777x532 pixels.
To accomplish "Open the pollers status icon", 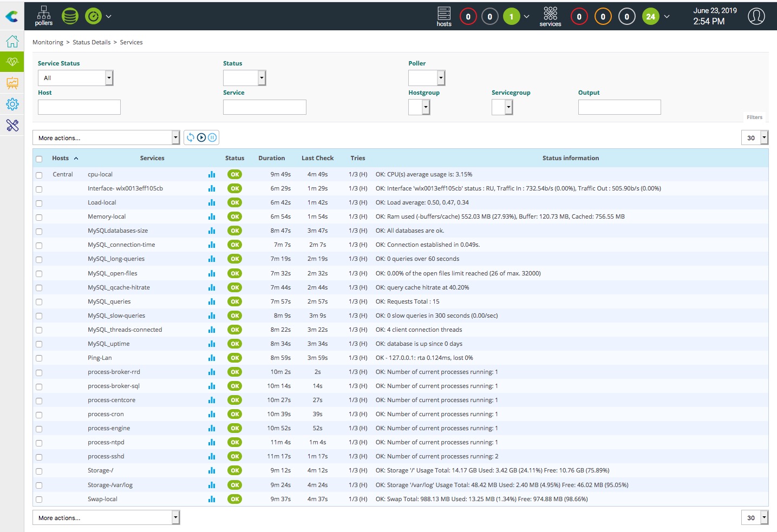I will [x=44, y=16].
